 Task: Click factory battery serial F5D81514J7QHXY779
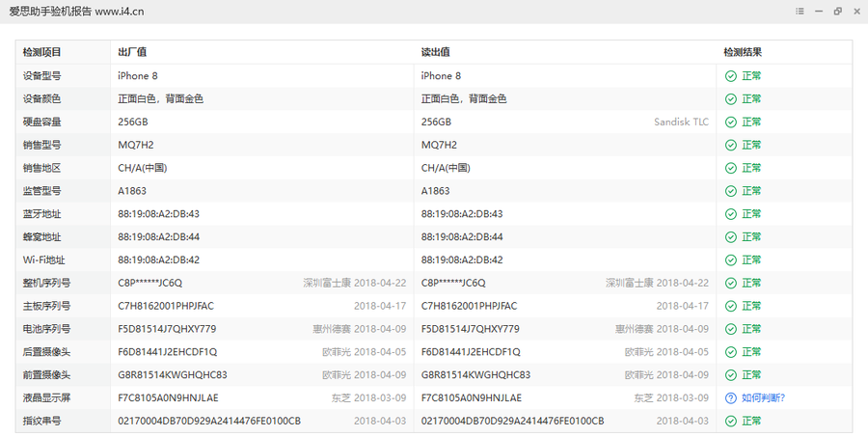pyautogui.click(x=167, y=329)
